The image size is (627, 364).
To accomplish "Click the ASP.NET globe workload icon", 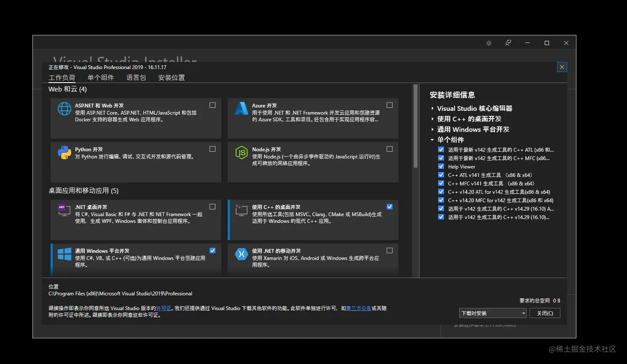I will pos(65,109).
